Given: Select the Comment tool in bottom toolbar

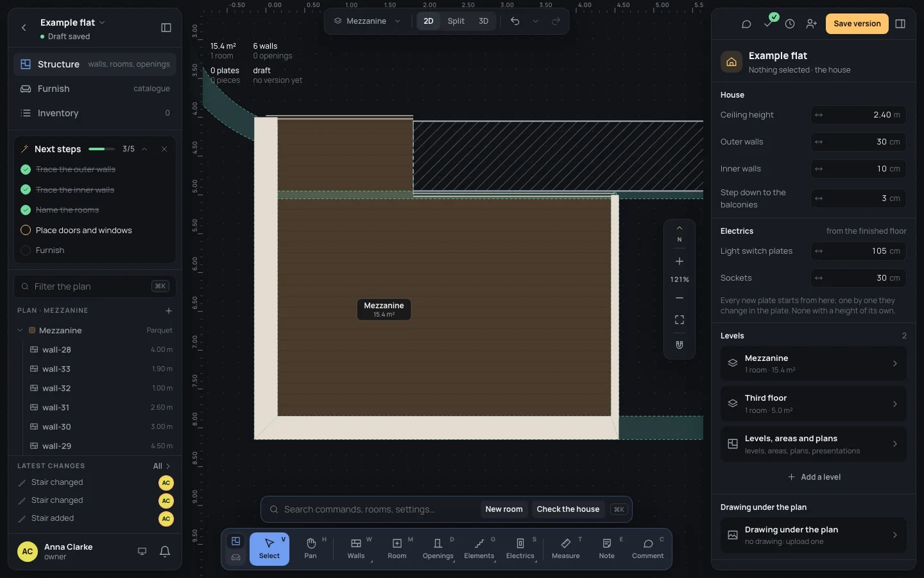Looking at the screenshot, I should [x=648, y=548].
